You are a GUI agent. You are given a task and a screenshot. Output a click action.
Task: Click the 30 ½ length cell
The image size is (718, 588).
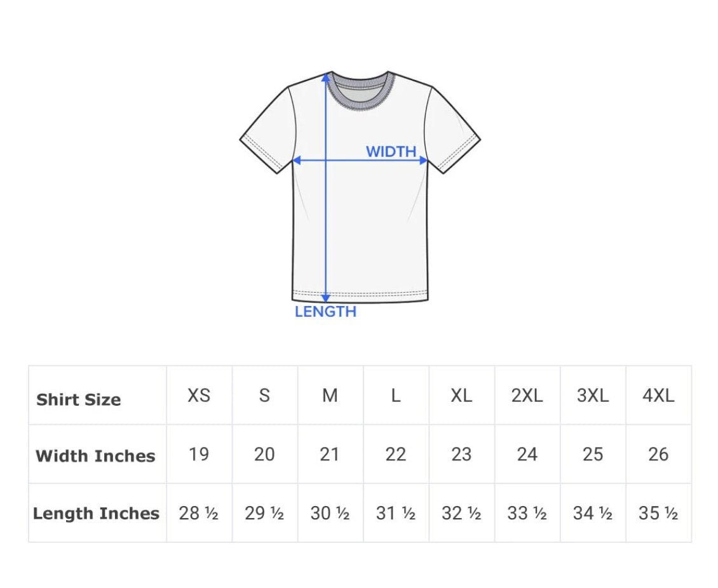click(x=330, y=513)
